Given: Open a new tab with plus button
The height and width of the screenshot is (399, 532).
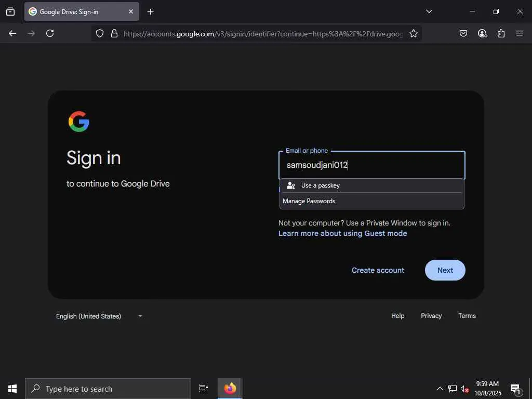Looking at the screenshot, I should (x=150, y=12).
